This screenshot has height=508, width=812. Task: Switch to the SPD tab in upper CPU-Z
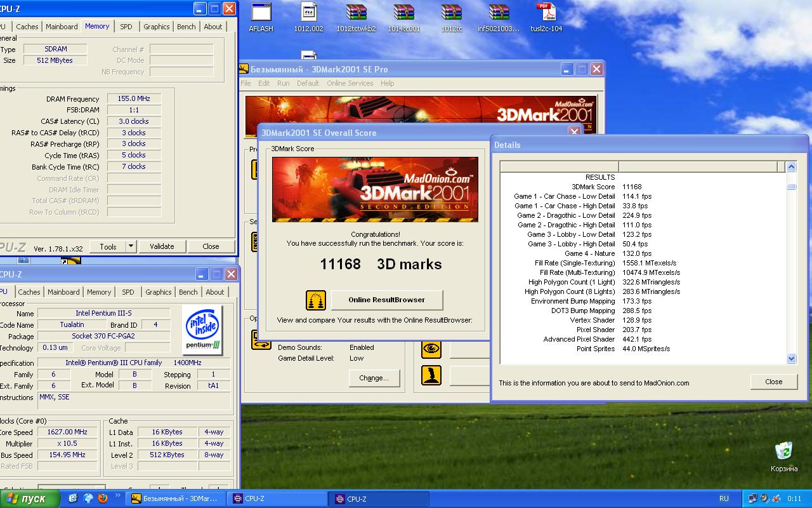click(126, 27)
